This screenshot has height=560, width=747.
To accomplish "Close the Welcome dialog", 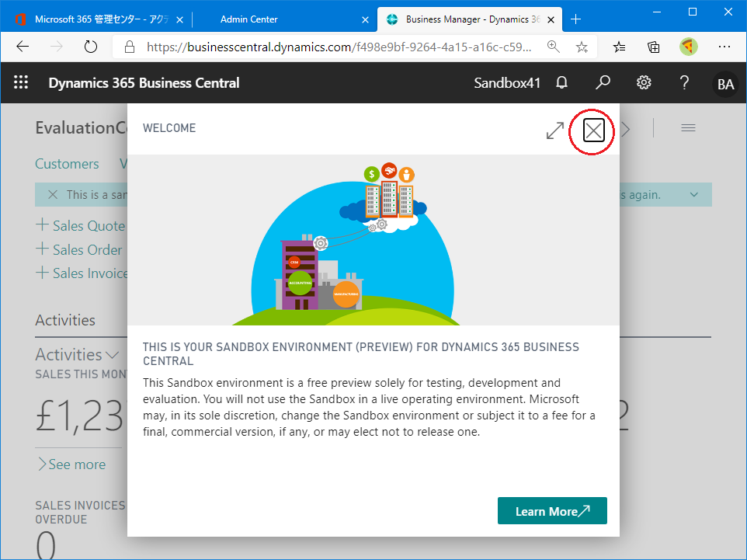I will point(593,130).
